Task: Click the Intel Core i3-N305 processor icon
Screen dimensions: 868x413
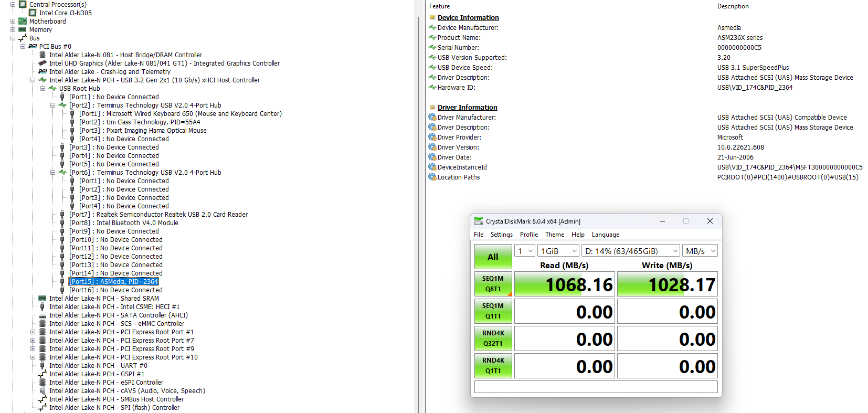Action: point(33,13)
